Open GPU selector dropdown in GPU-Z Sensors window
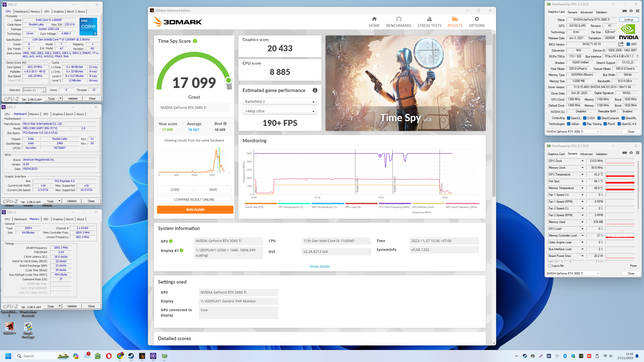644x362 pixels. point(573,274)
